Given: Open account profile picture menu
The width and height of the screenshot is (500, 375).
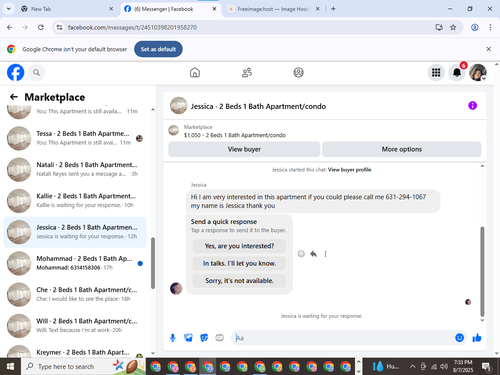Looking at the screenshot, I should pyautogui.click(x=478, y=72).
